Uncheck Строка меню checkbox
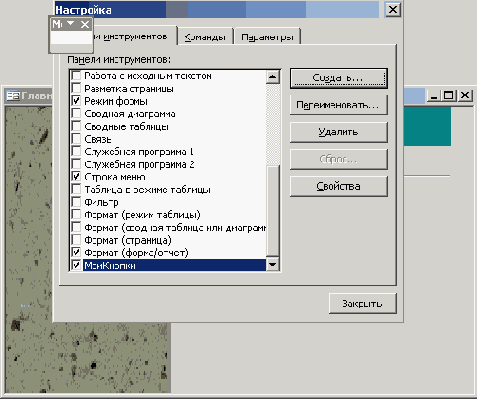The height and width of the screenshot is (399, 477). tap(76, 177)
